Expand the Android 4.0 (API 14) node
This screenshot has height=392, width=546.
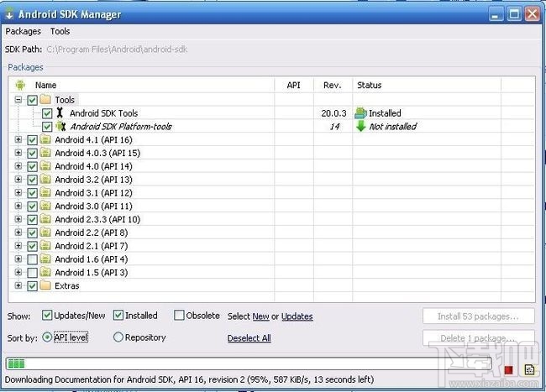(x=18, y=166)
